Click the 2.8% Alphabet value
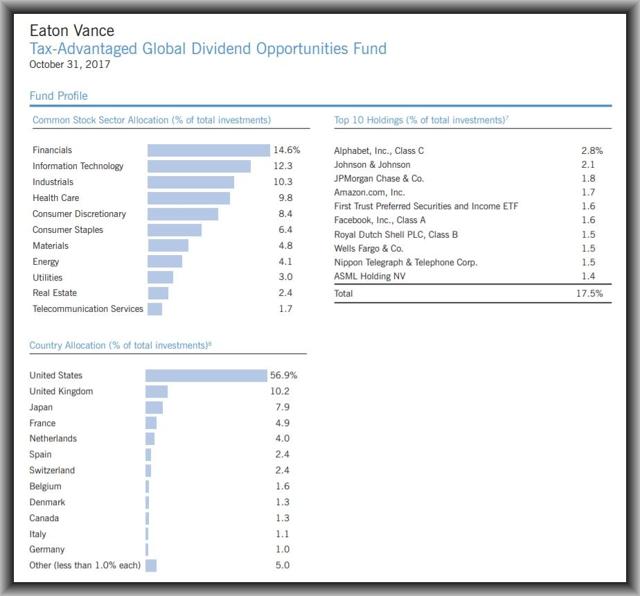640x596 pixels. tap(592, 151)
